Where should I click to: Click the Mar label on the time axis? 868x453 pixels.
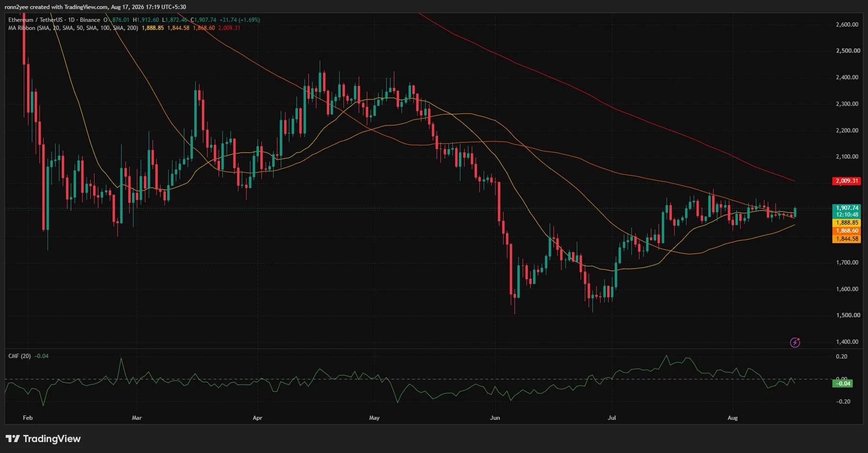click(137, 418)
